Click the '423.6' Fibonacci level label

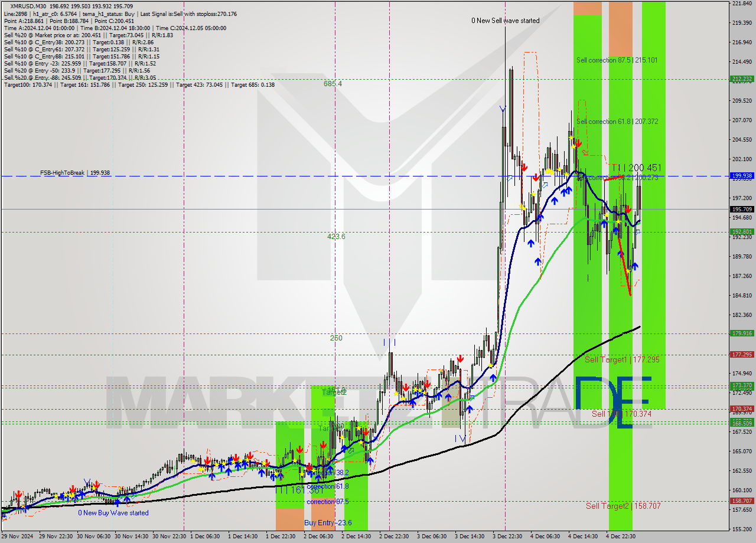point(337,237)
